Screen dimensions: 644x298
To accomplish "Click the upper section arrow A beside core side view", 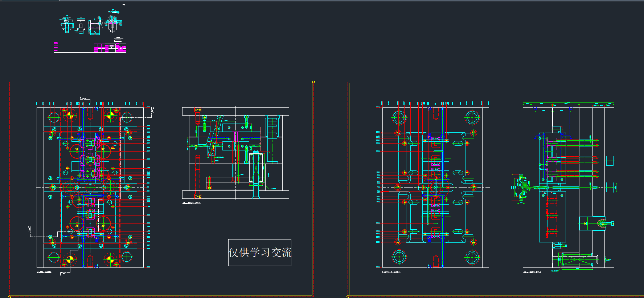I will click(x=153, y=110).
